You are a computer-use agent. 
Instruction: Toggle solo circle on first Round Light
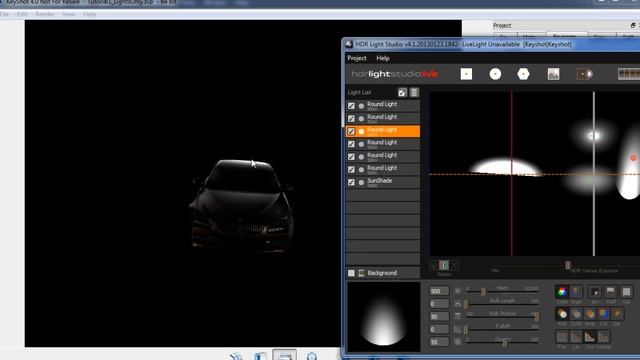click(x=361, y=106)
